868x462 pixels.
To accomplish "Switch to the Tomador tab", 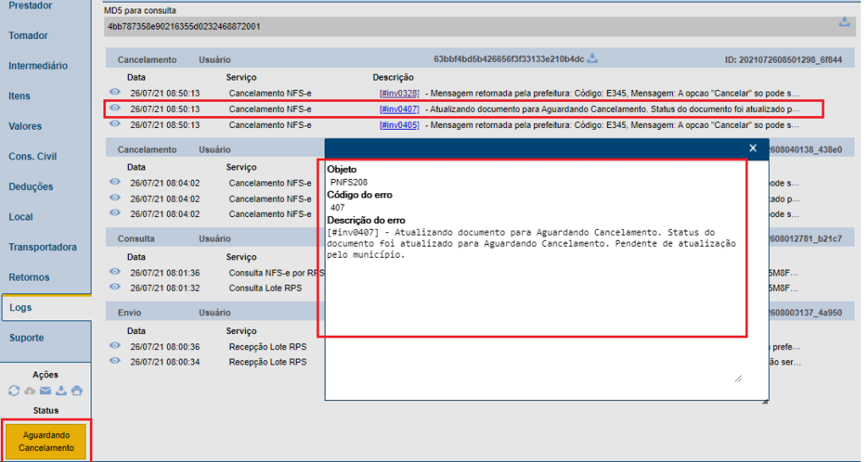I will pyautogui.click(x=28, y=36).
